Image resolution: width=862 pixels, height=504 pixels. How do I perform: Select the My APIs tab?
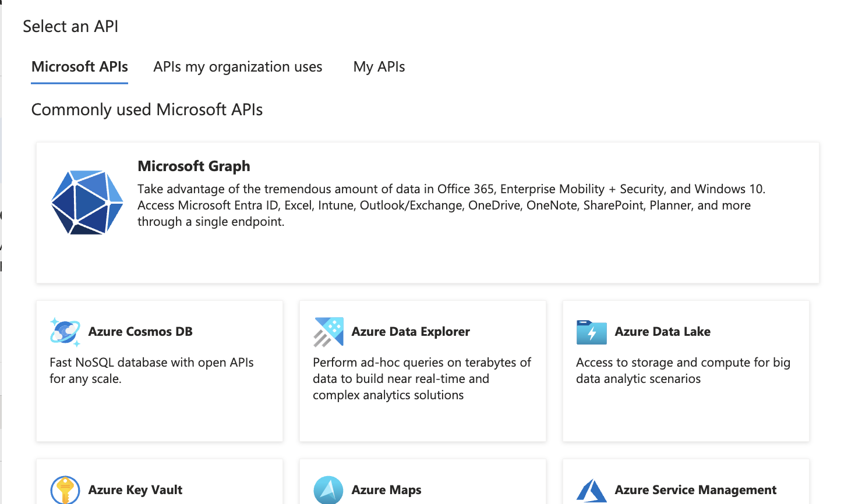(x=379, y=67)
